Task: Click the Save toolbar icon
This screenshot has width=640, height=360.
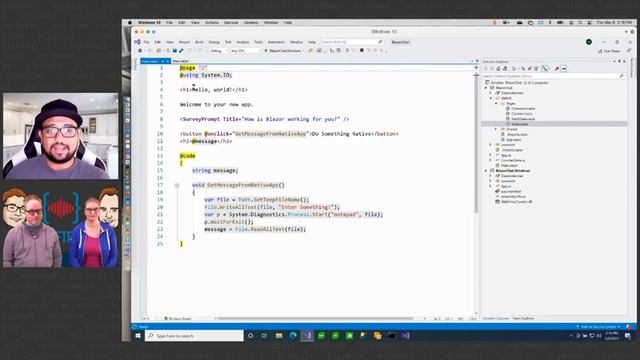Action: point(175,51)
